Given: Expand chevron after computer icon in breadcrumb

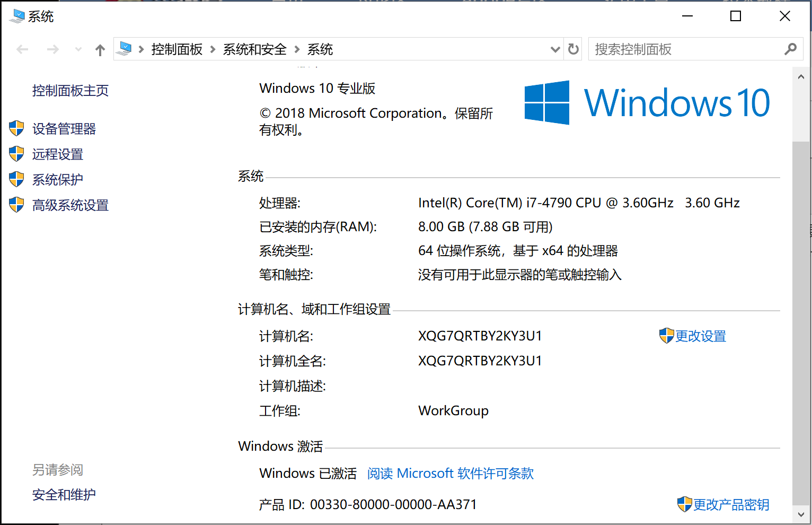Looking at the screenshot, I should (141, 49).
